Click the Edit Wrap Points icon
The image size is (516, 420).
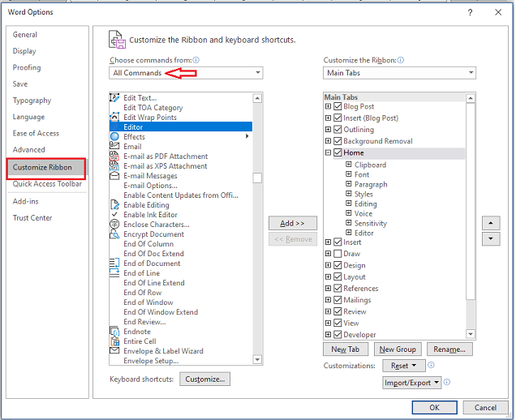click(114, 117)
